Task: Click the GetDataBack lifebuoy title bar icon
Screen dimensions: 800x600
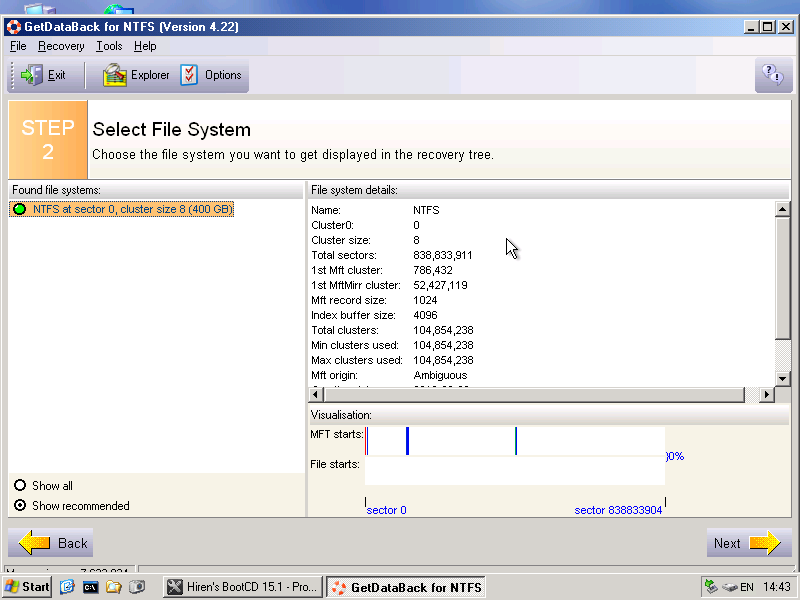Action: click(x=14, y=27)
